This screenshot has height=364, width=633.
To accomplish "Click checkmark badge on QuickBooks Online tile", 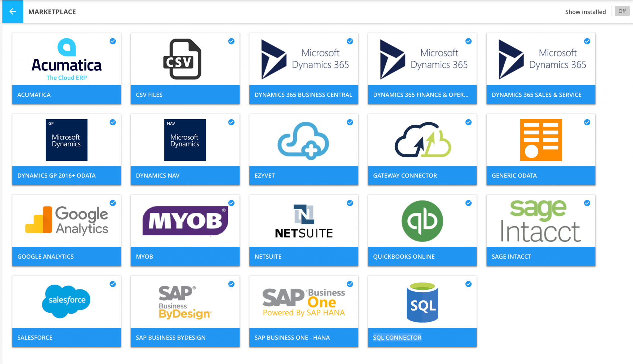I will [x=469, y=203].
